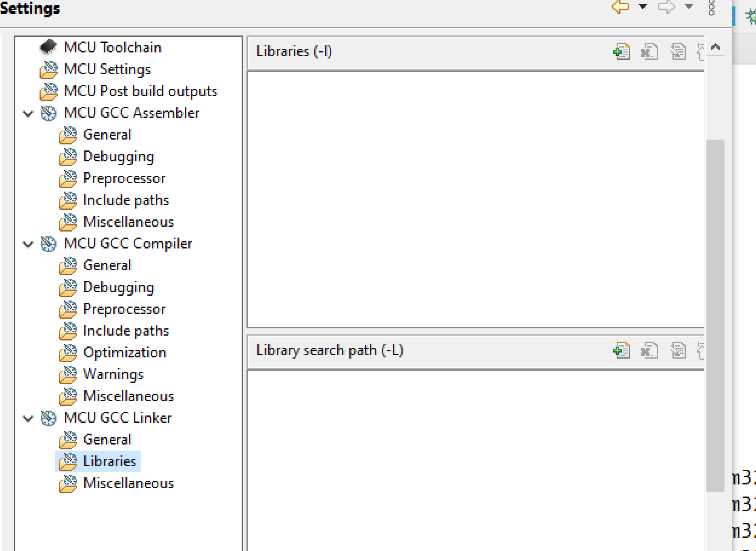Collapse the Libraries (-l) panel section
Screen dimensions: 756x551
pyautogui.click(x=715, y=47)
